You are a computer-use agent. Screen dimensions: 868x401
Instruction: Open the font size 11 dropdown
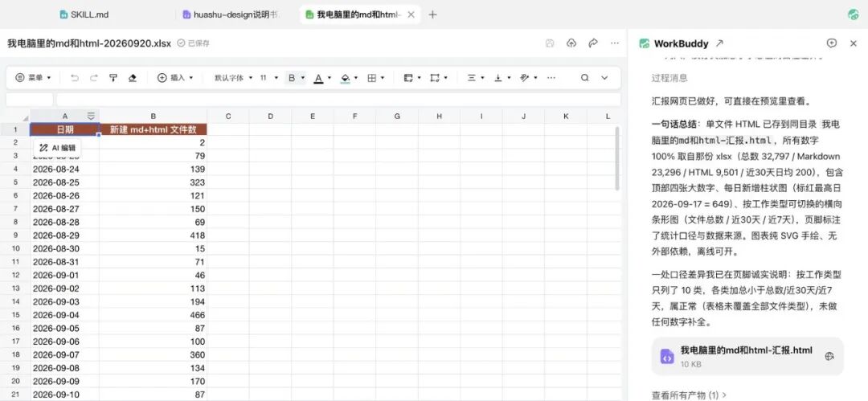tap(269, 78)
